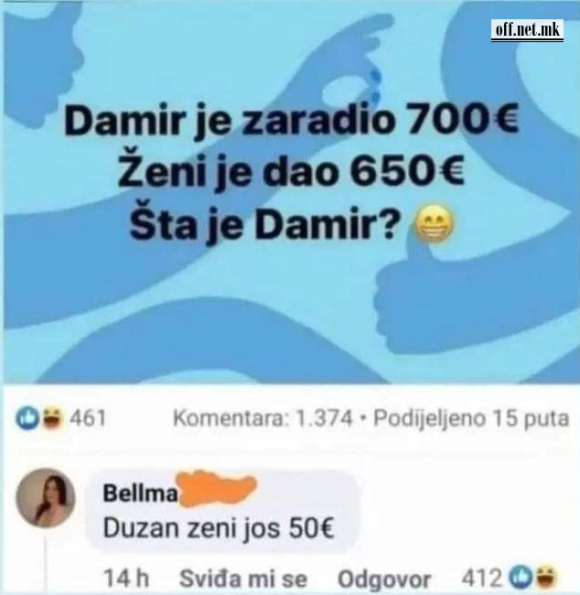Click the like icon next to 412
This screenshot has width=580, height=595.
point(519,576)
